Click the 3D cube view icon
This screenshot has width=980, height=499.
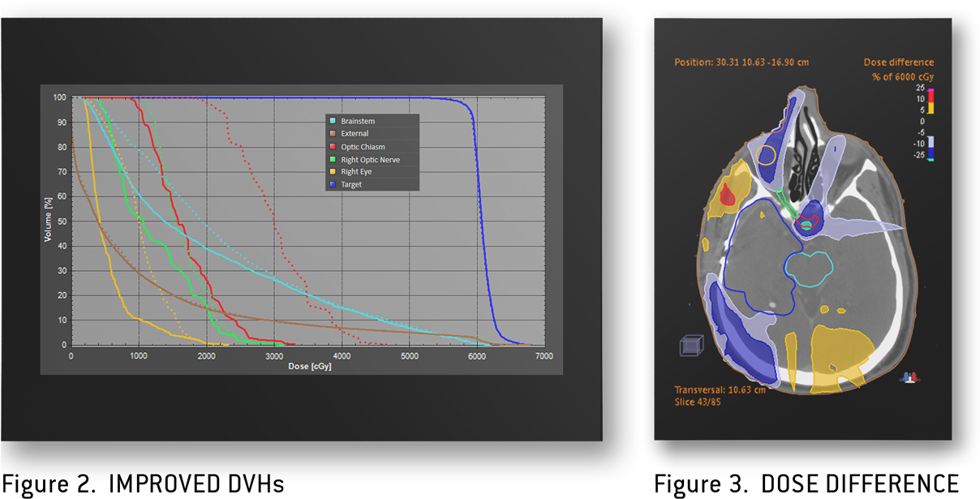(x=692, y=345)
